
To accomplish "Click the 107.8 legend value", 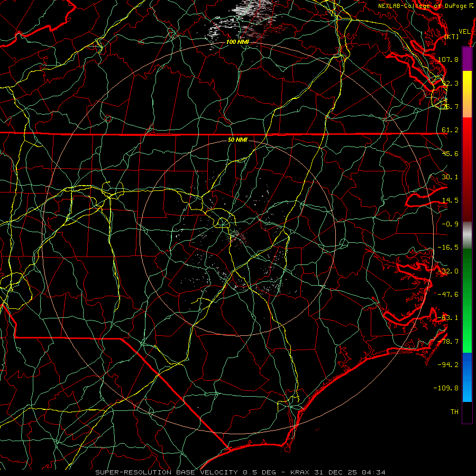I will coord(448,59).
